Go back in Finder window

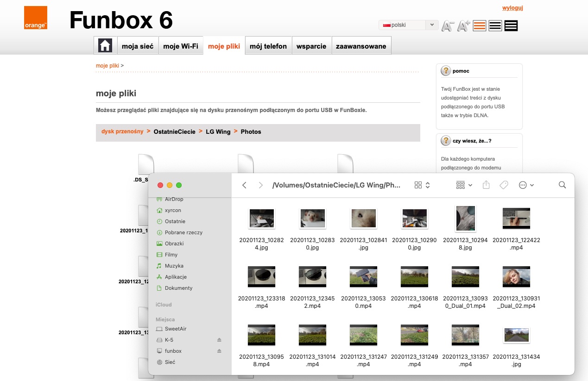point(244,185)
